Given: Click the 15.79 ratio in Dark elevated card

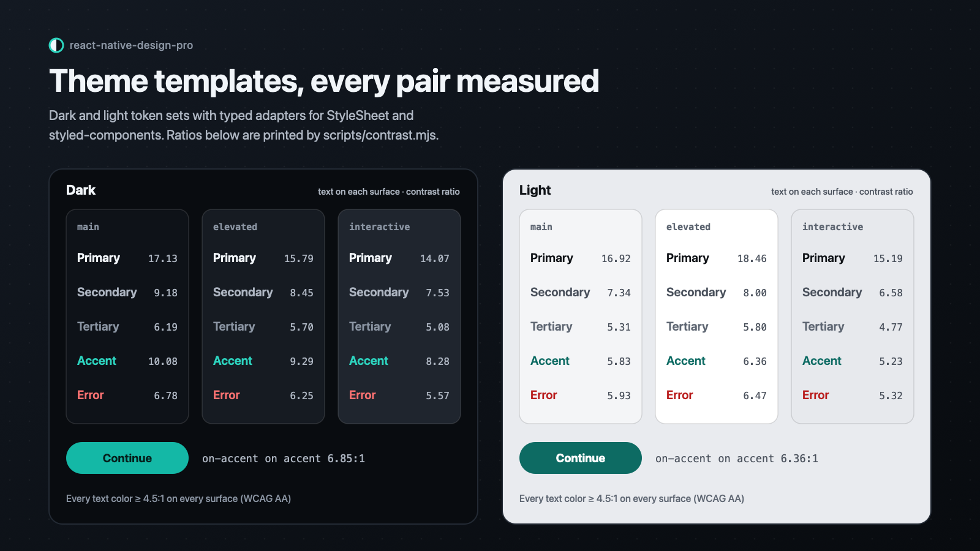Looking at the screenshot, I should point(299,258).
